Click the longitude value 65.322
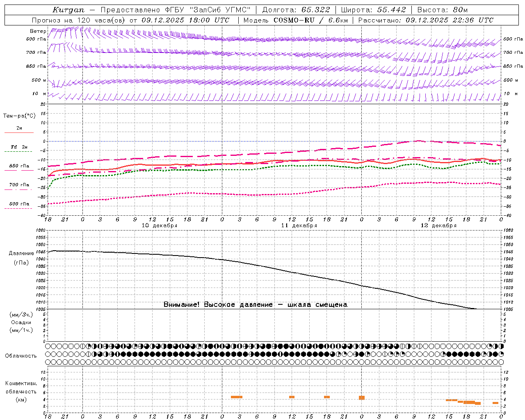 click(315, 10)
